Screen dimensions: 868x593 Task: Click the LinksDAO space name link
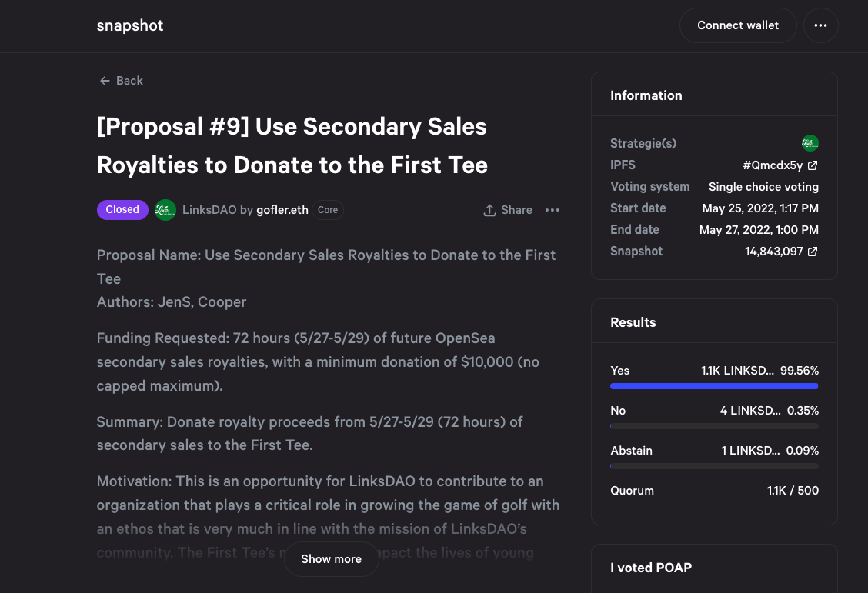[209, 210]
